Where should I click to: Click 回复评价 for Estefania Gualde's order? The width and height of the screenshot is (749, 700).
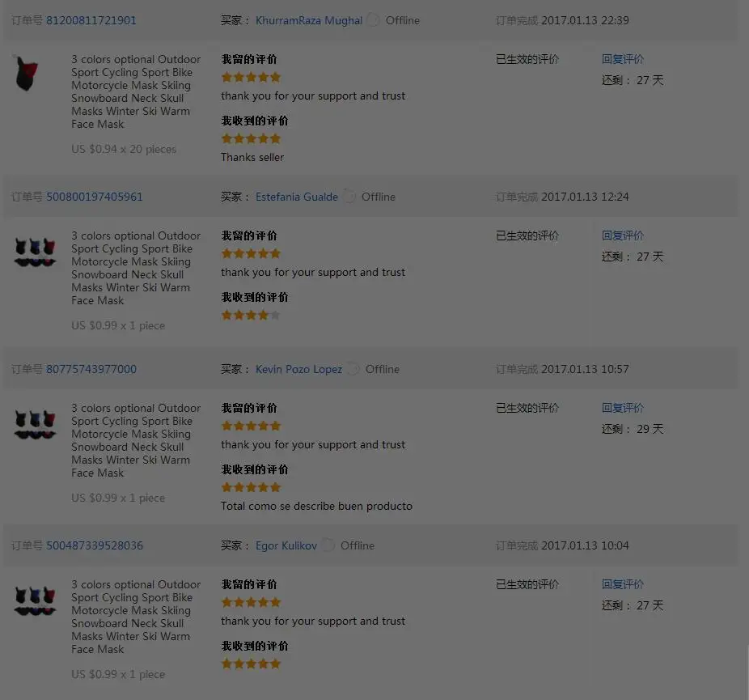click(x=623, y=235)
